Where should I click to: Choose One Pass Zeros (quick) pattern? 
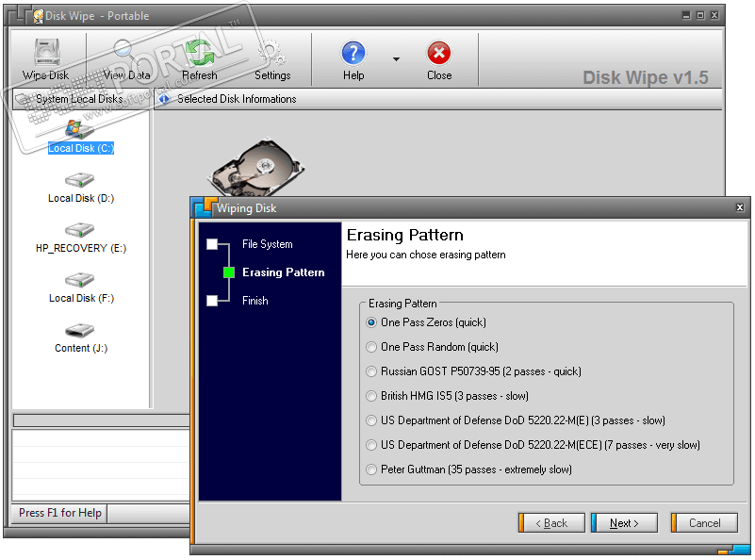coord(426,322)
